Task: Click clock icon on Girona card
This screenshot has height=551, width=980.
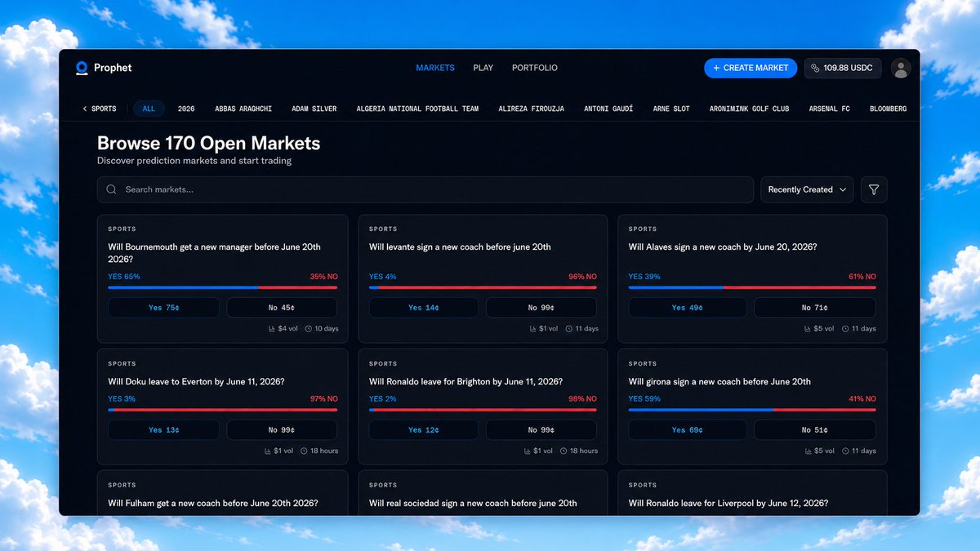Action: pyautogui.click(x=846, y=451)
